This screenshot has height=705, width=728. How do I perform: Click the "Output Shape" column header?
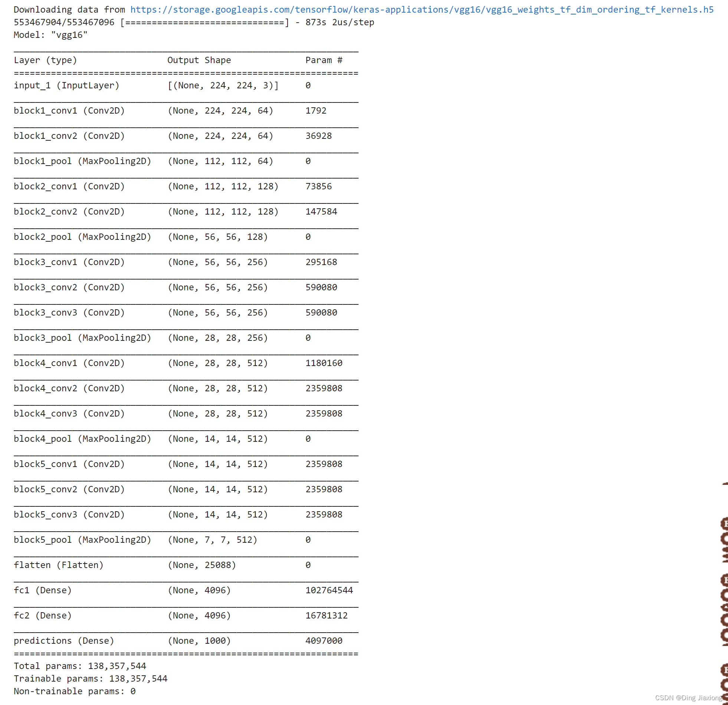(x=199, y=60)
